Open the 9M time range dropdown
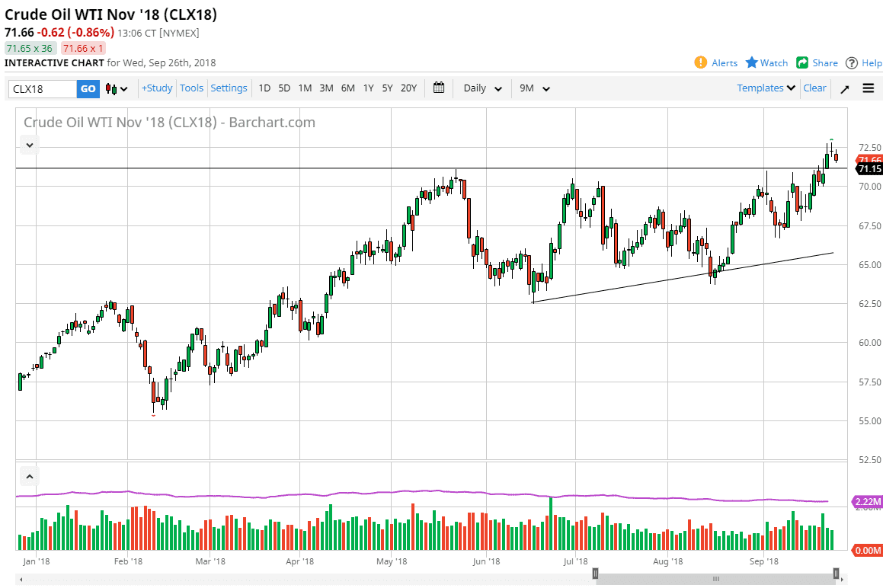Image resolution: width=883 pixels, height=588 pixels. [533, 88]
